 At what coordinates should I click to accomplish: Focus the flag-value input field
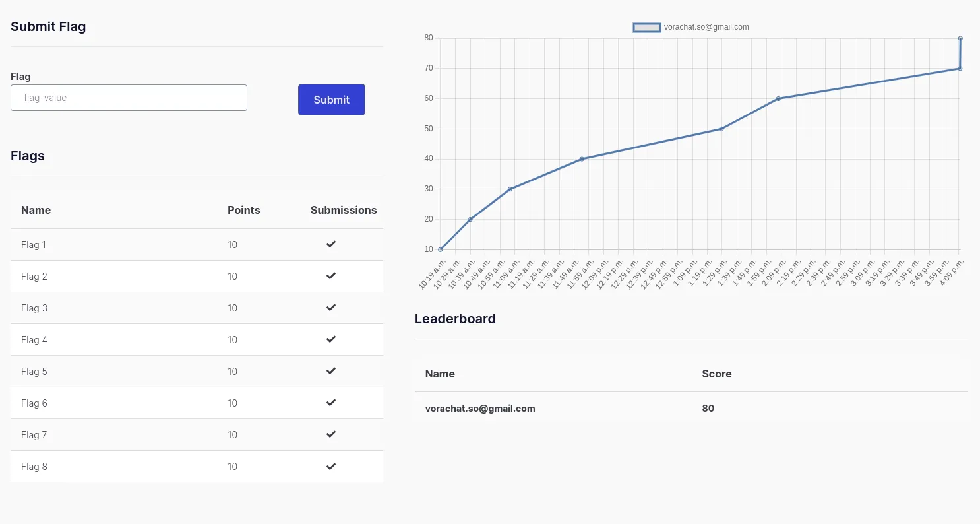(129, 98)
